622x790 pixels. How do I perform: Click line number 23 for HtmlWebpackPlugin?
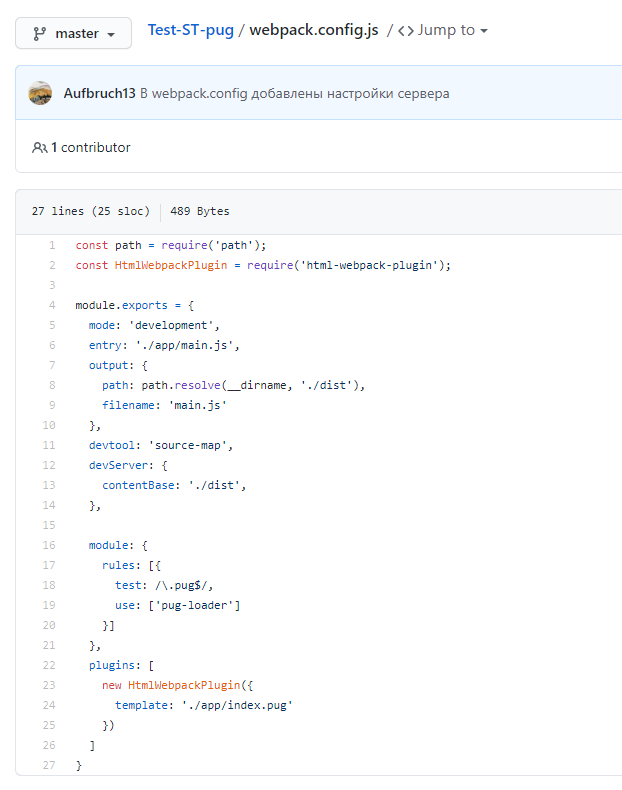point(49,685)
